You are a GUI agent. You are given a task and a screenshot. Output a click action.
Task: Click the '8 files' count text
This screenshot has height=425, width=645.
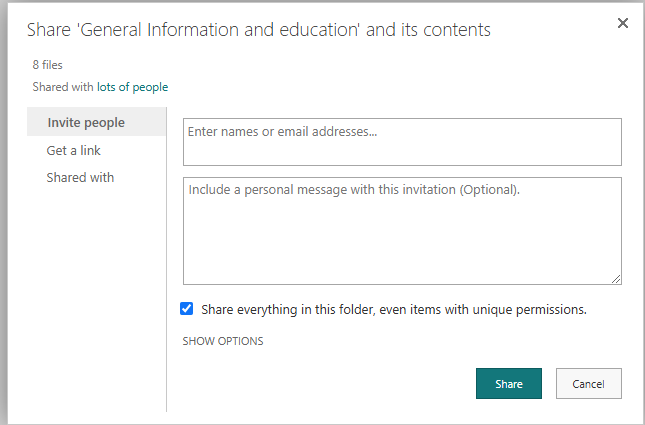pos(47,65)
